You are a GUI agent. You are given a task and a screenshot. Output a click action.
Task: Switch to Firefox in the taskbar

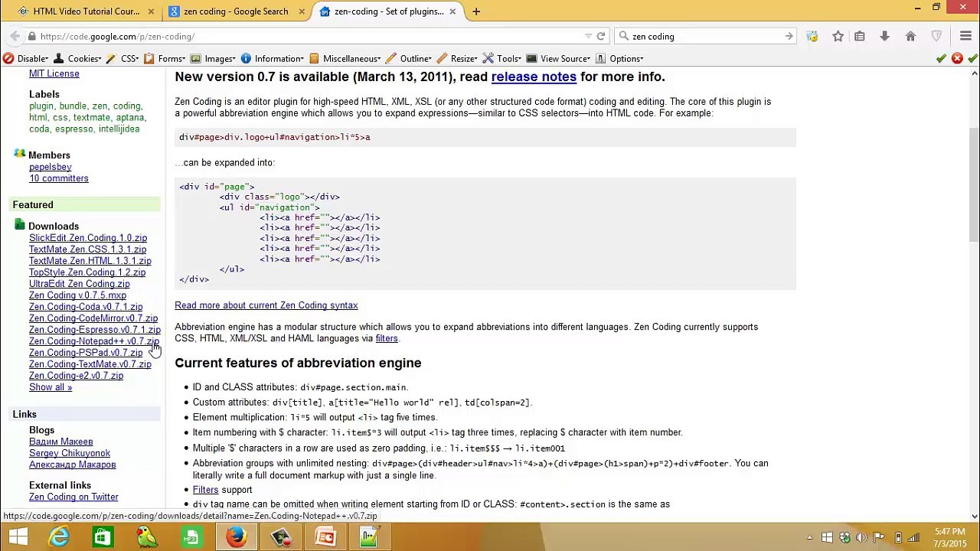[237, 537]
